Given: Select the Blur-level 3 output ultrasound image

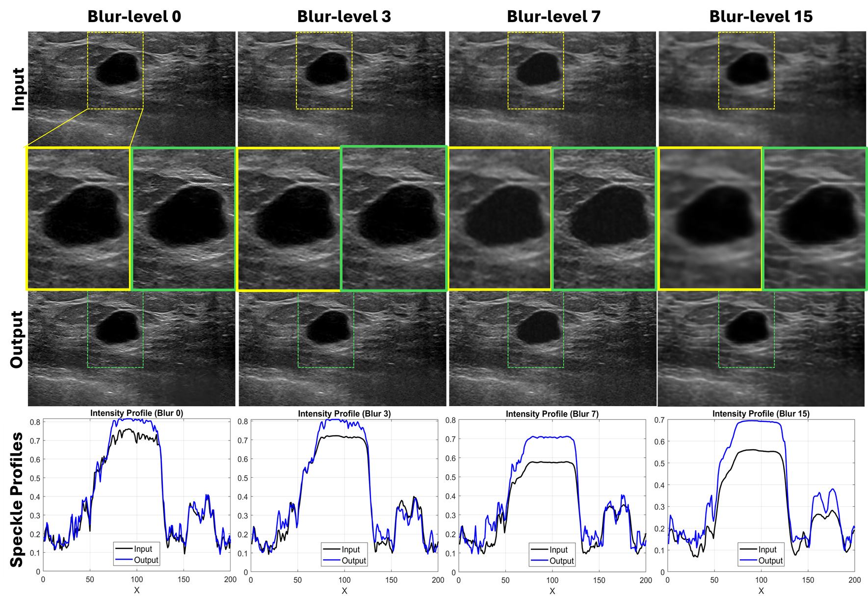Looking at the screenshot, I should click(342, 348).
